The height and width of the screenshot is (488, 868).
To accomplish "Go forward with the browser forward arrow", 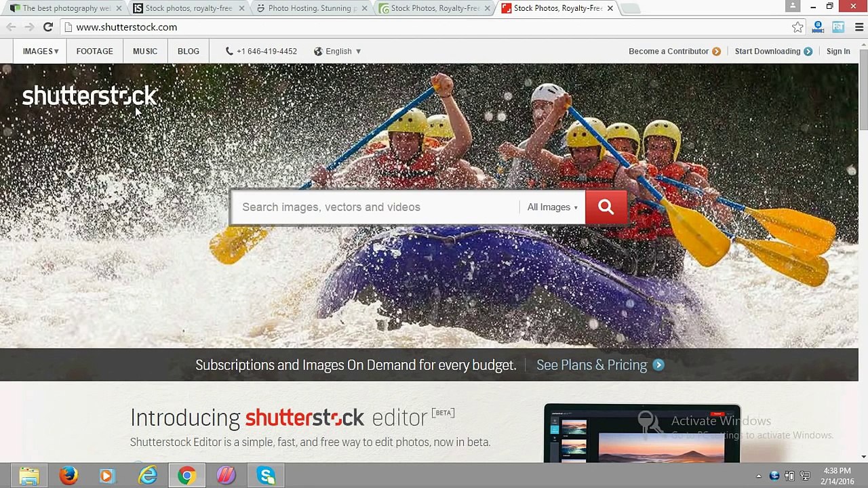I will click(29, 27).
